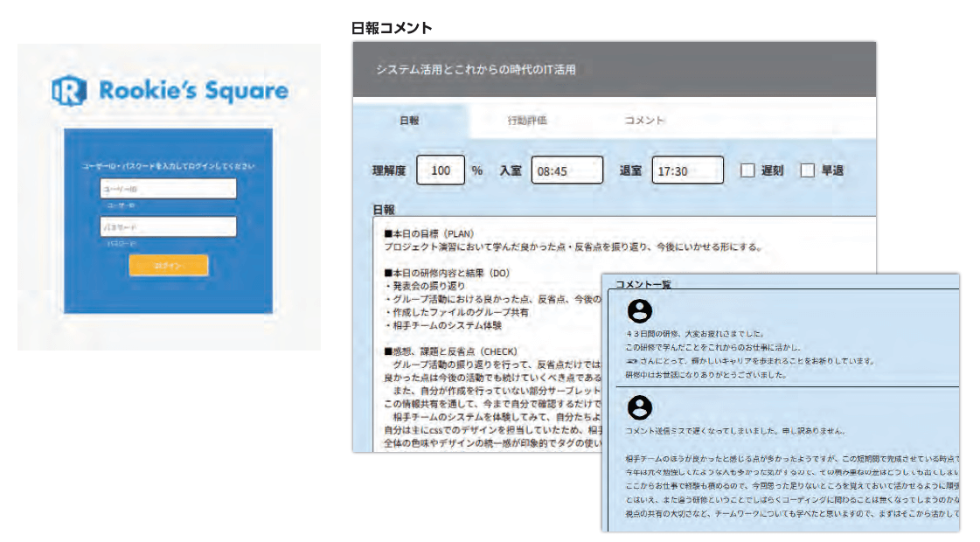The image size is (980, 542).
Task: Click into the パスワード input field
Action: 168,226
